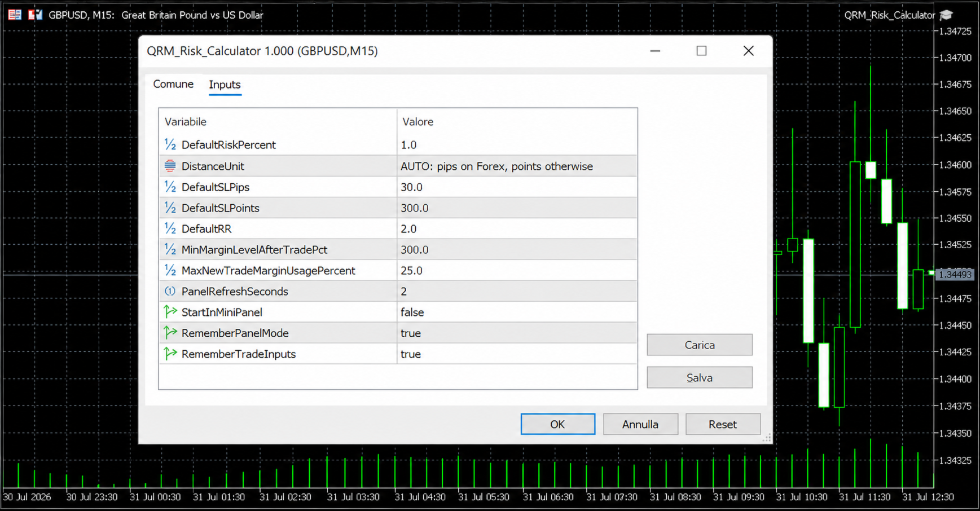The image size is (980, 511).
Task: Select the Inputs tab
Action: point(225,85)
